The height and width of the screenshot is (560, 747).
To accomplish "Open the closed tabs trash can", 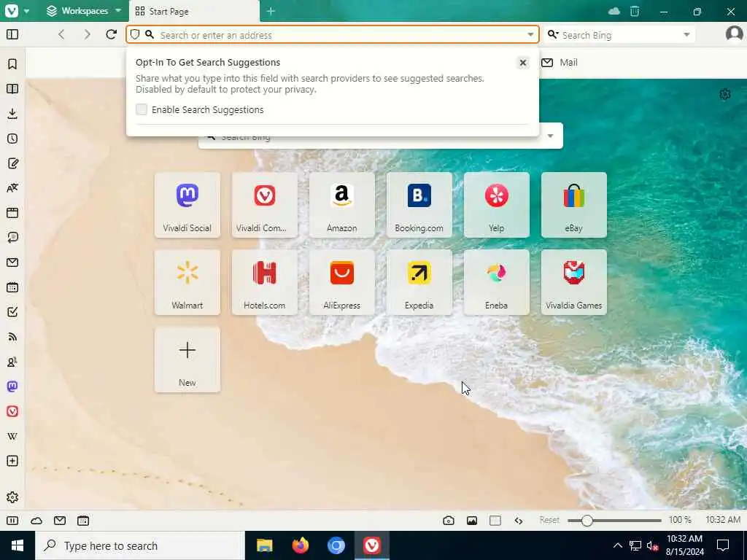I will click(x=635, y=11).
